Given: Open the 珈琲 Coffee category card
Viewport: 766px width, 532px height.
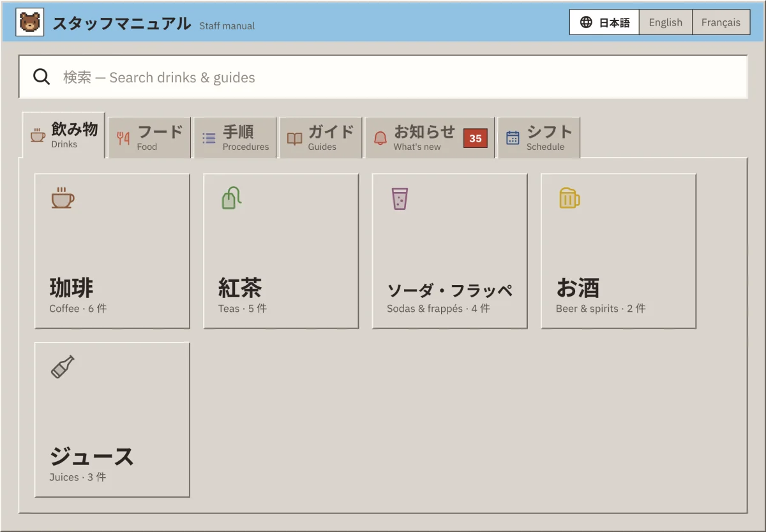Looking at the screenshot, I should [x=112, y=251].
